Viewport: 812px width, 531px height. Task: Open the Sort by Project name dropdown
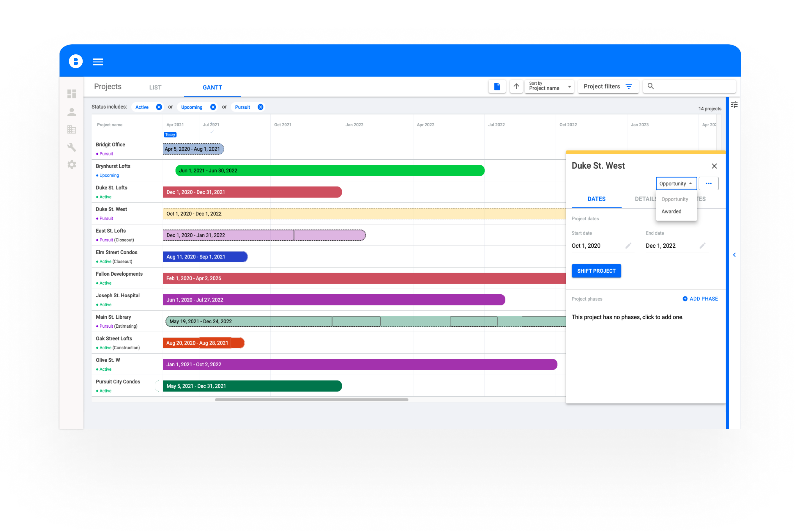[x=549, y=87]
